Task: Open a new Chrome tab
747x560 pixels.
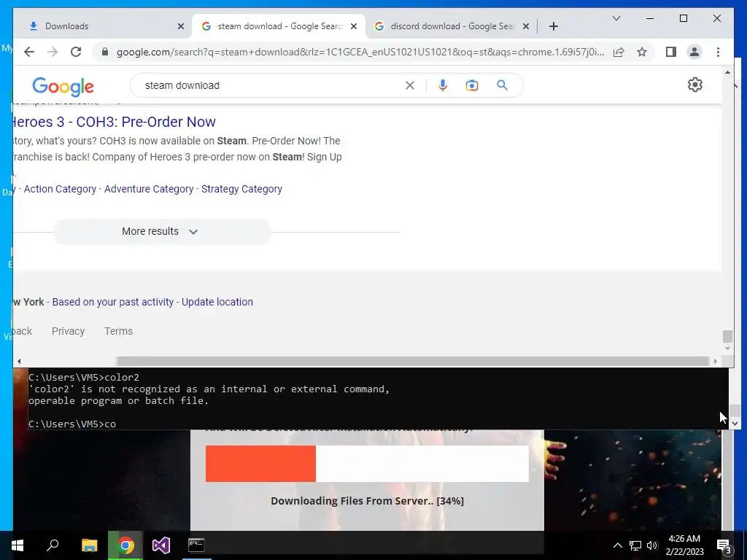Action: tap(553, 26)
